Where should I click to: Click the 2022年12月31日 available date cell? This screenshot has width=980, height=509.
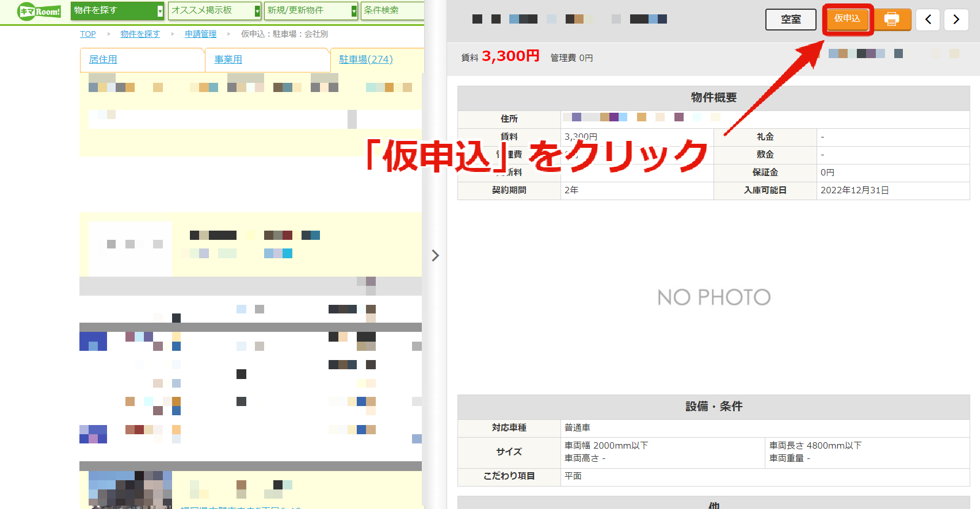click(893, 190)
